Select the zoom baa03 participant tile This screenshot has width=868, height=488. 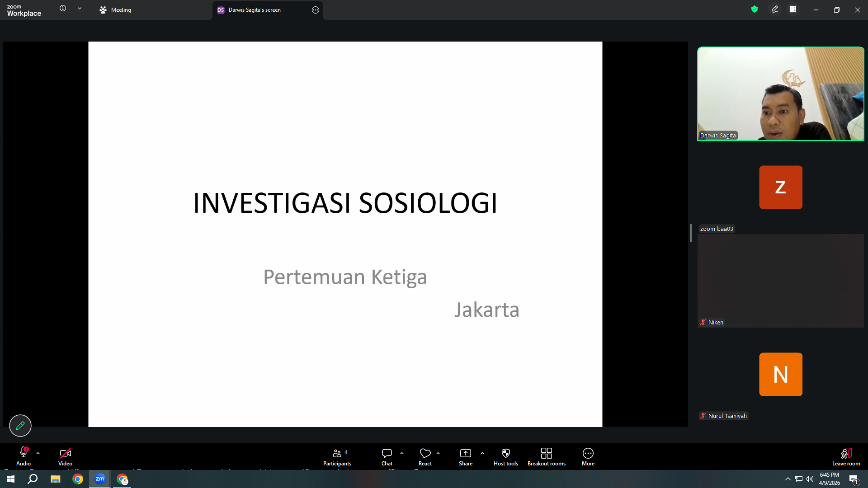[x=781, y=187]
